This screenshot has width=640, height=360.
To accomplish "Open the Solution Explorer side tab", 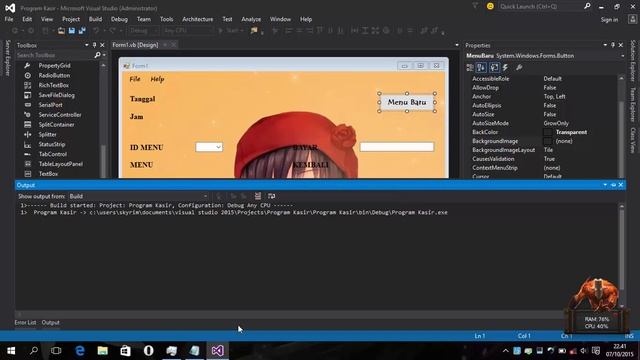I will pos(633,61).
